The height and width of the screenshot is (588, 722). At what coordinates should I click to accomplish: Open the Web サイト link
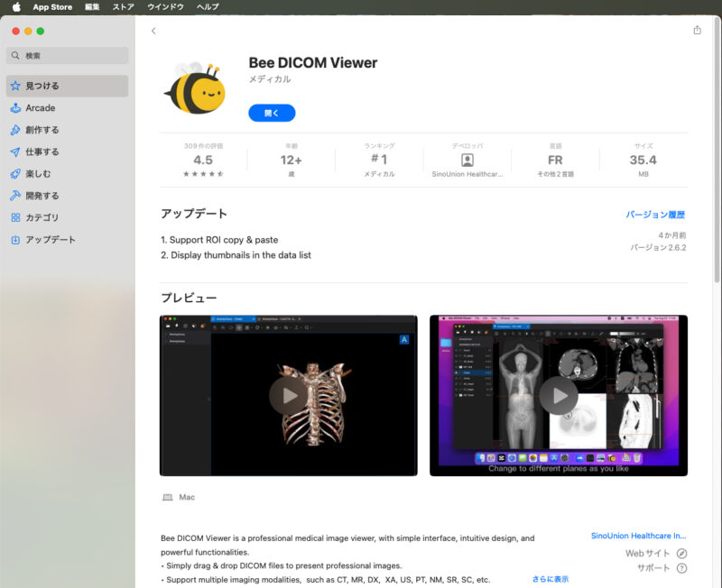tap(647, 554)
